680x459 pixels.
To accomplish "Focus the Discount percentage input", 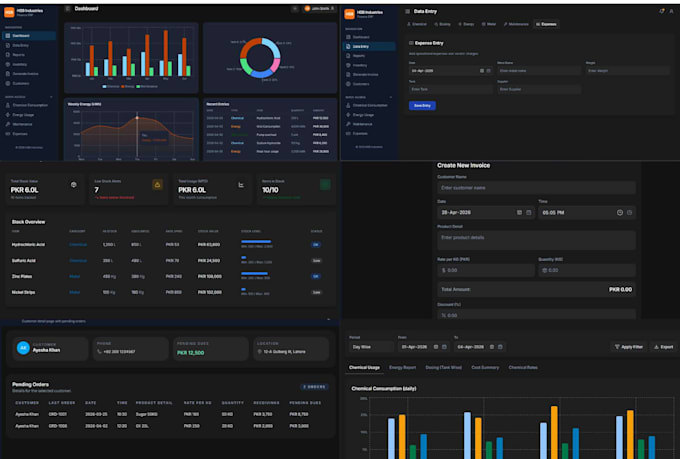I will [x=536, y=314].
